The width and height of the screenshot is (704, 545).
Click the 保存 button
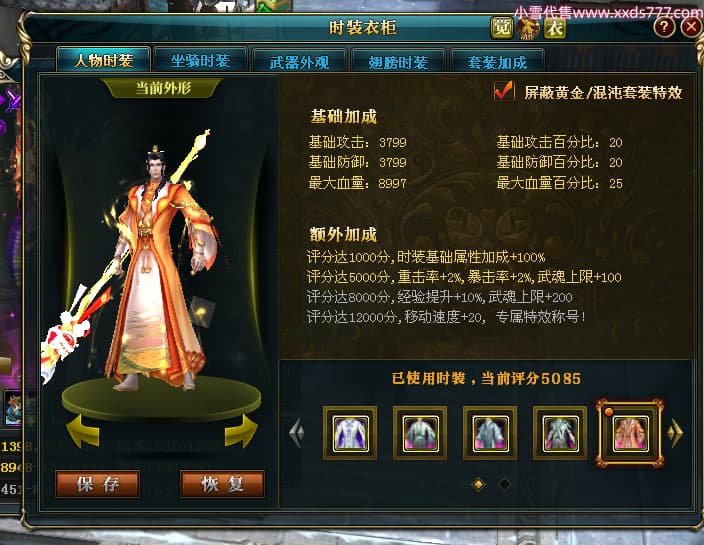coord(97,484)
